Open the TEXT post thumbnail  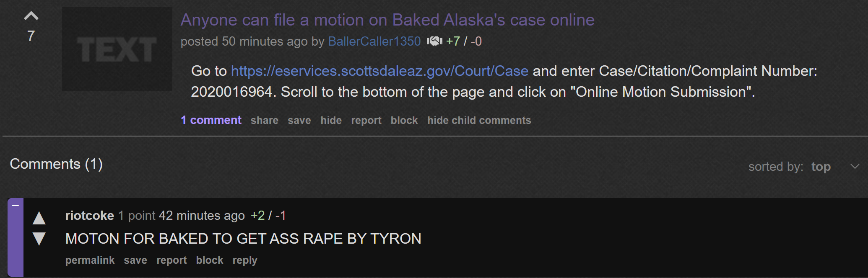117,49
